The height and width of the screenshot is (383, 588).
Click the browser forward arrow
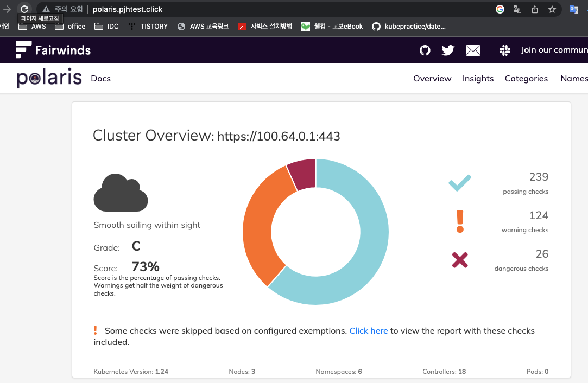tap(7, 9)
